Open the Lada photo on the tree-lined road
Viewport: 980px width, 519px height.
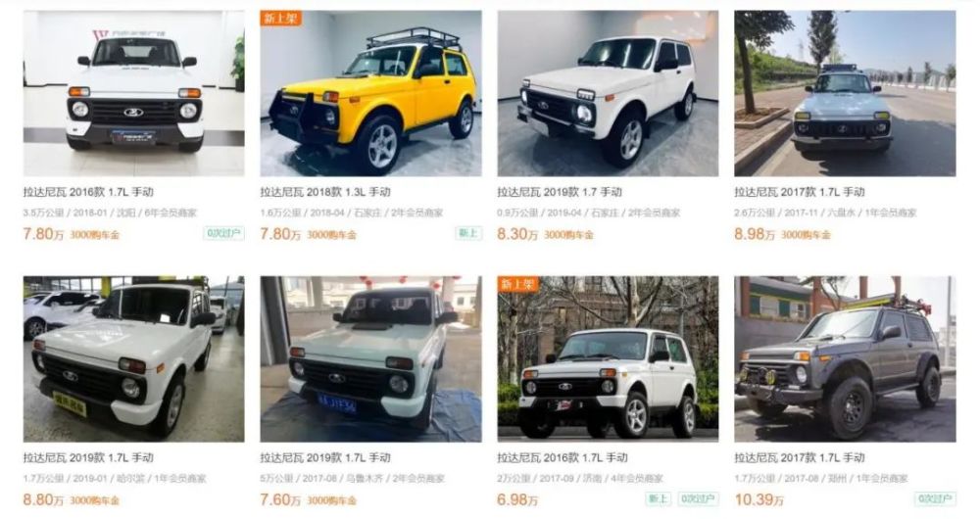click(x=845, y=93)
